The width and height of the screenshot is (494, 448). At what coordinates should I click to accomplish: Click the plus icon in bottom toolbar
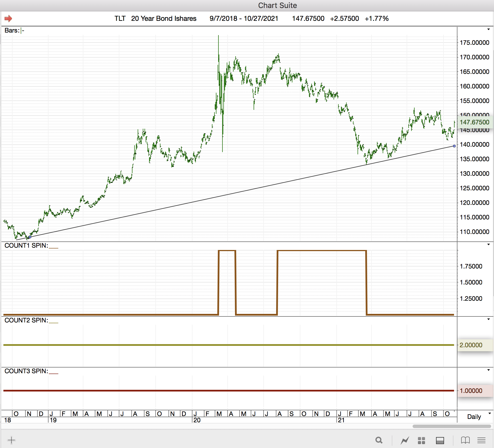(x=11, y=440)
